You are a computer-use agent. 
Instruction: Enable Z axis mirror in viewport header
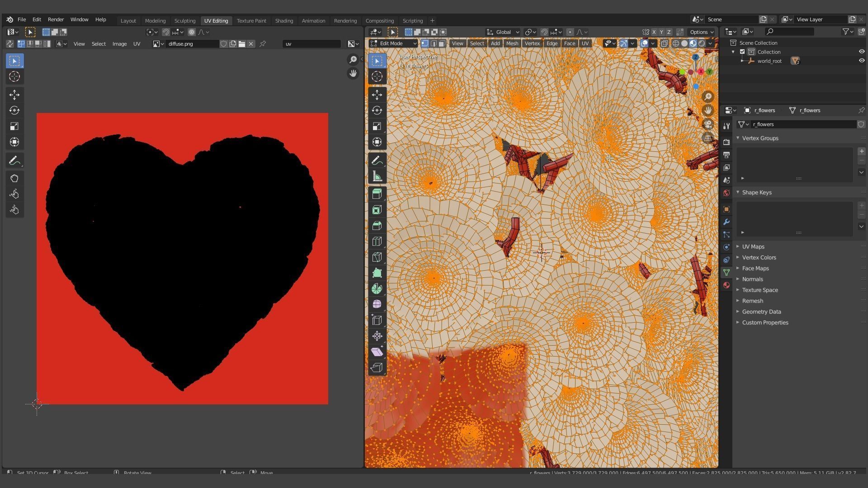669,32
